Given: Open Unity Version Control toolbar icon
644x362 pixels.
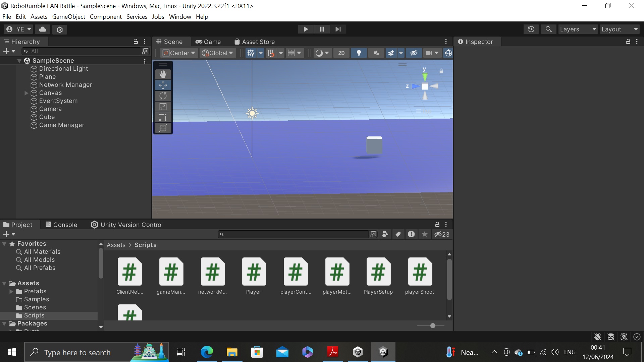Looking at the screenshot, I should pyautogui.click(x=60, y=29).
